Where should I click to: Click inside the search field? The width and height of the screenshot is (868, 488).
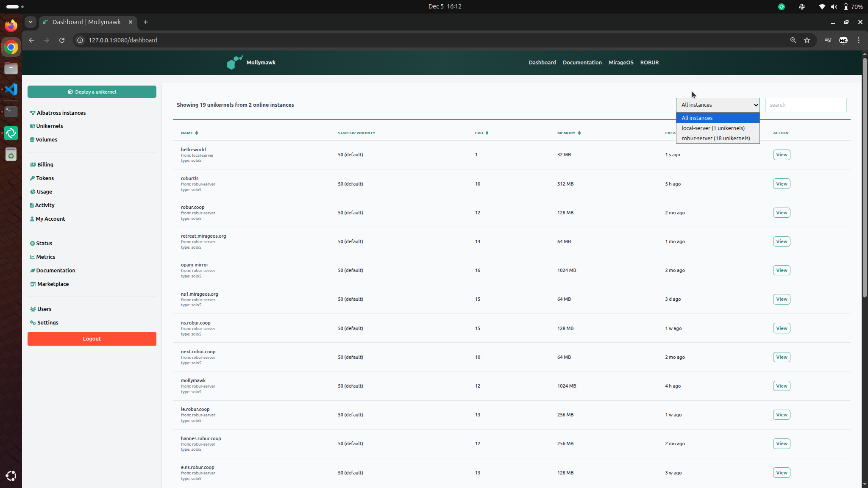pyautogui.click(x=805, y=105)
